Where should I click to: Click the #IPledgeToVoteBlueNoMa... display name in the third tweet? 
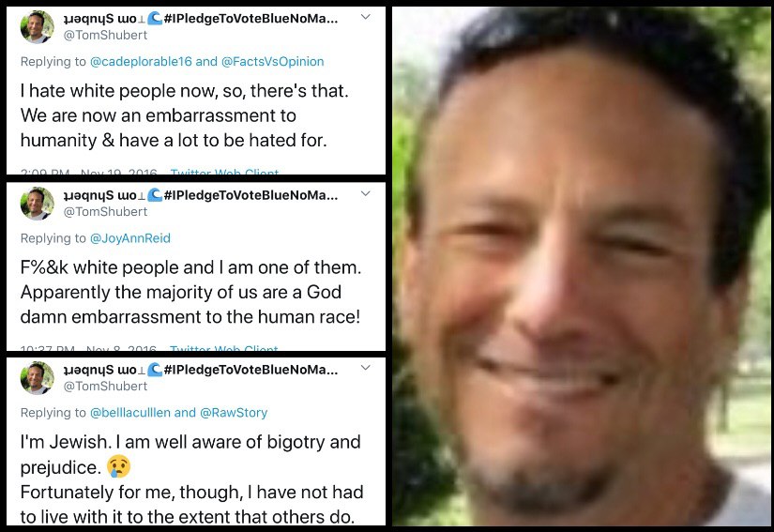[250, 370]
